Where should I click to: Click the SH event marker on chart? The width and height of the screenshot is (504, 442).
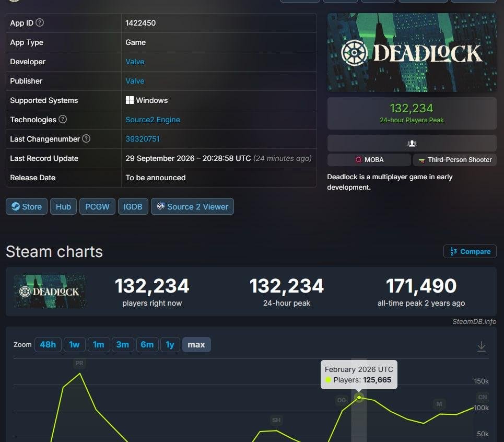pyautogui.click(x=276, y=420)
